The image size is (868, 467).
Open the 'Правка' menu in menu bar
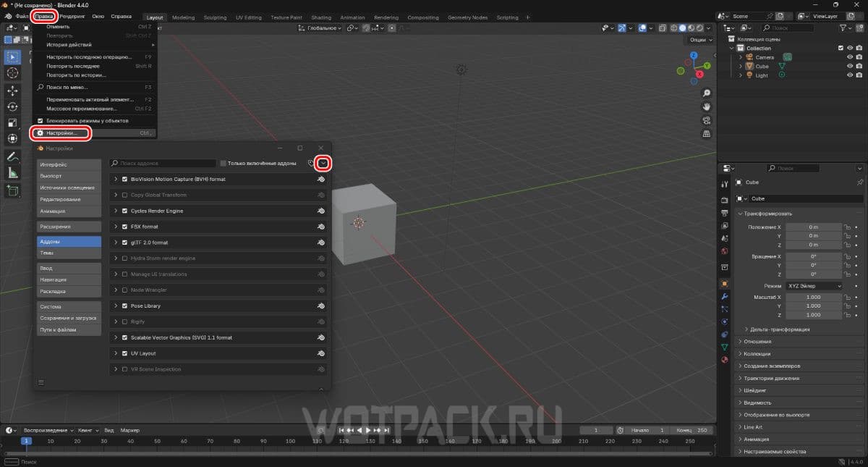pos(44,16)
